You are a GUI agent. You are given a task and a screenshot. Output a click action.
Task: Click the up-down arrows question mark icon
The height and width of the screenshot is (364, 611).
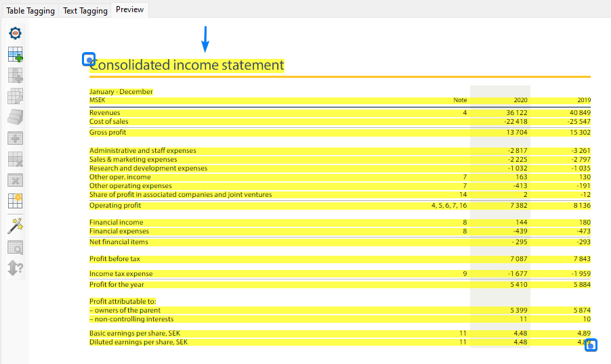[x=15, y=268]
